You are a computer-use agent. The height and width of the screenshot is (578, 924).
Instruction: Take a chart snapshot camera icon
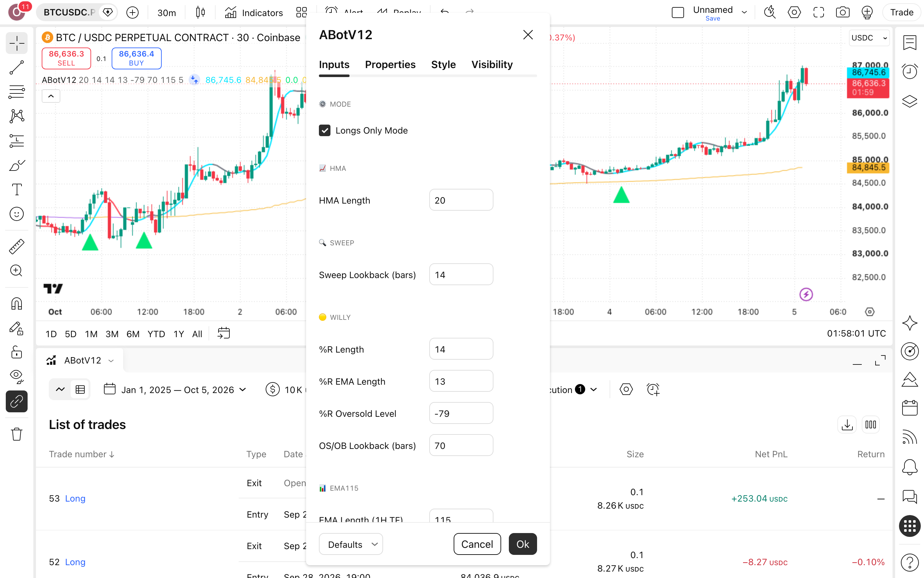pyautogui.click(x=842, y=13)
